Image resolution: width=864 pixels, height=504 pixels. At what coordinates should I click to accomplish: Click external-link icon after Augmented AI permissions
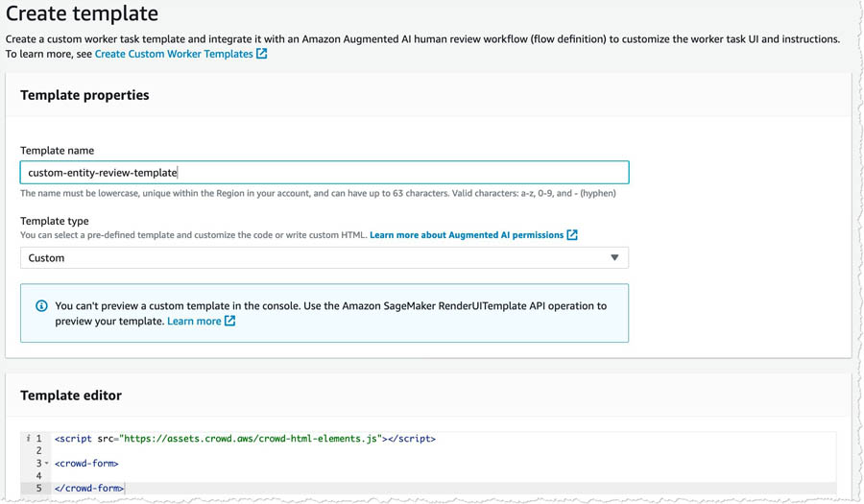tap(572, 235)
